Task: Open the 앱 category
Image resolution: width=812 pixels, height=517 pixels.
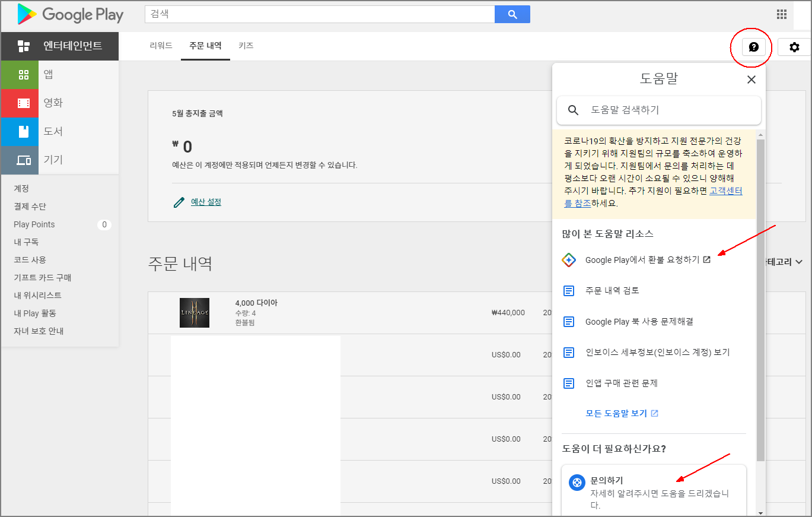Action: (60, 75)
